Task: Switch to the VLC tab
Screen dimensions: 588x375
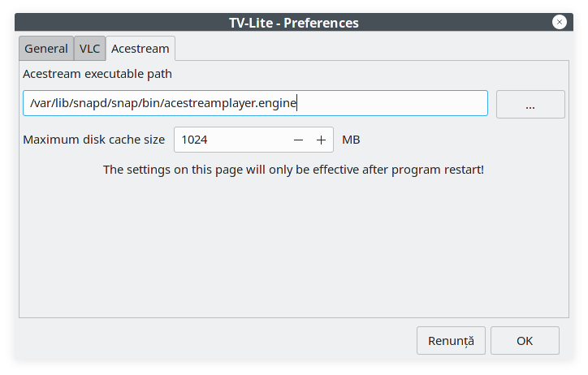Action: coord(89,49)
